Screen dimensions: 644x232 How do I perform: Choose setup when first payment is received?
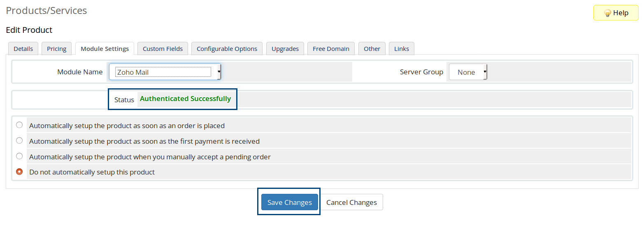point(19,140)
